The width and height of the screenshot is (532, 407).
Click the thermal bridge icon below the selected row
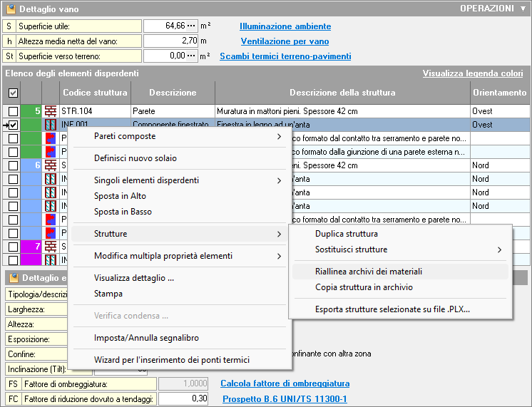[x=51, y=138]
